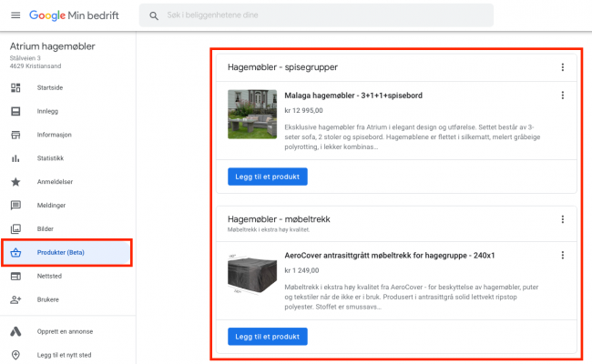Click the price kr 12 995,00
Screen dimensions: 592x364
pos(303,110)
